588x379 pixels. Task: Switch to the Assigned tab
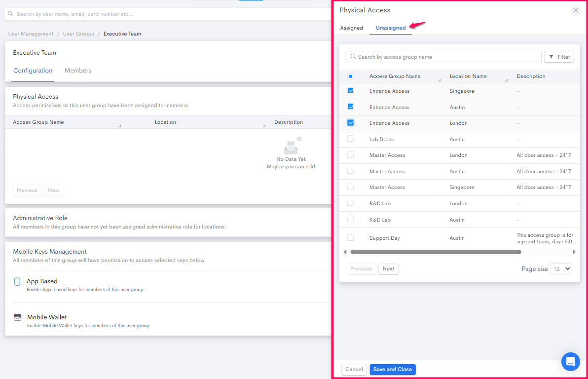click(x=351, y=28)
